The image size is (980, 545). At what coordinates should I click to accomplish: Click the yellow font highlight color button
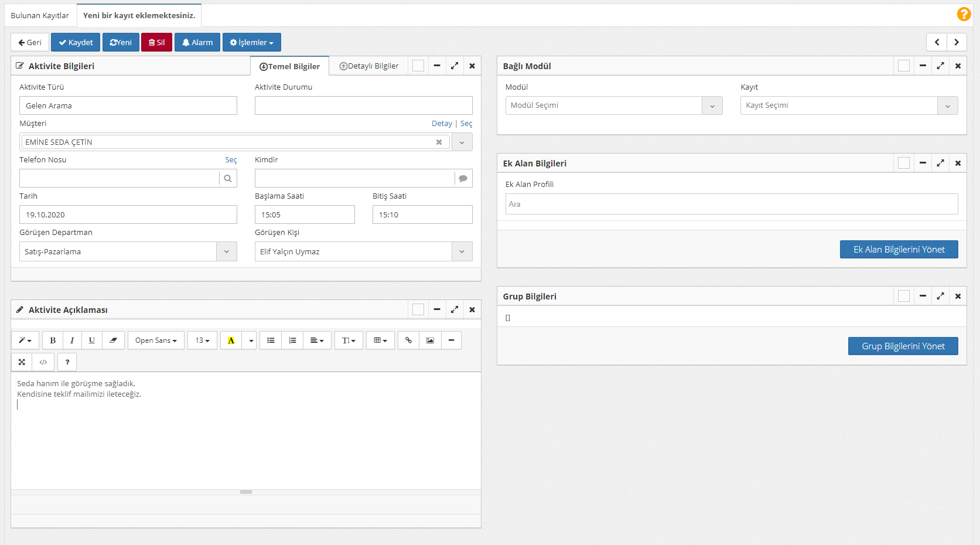click(x=231, y=340)
